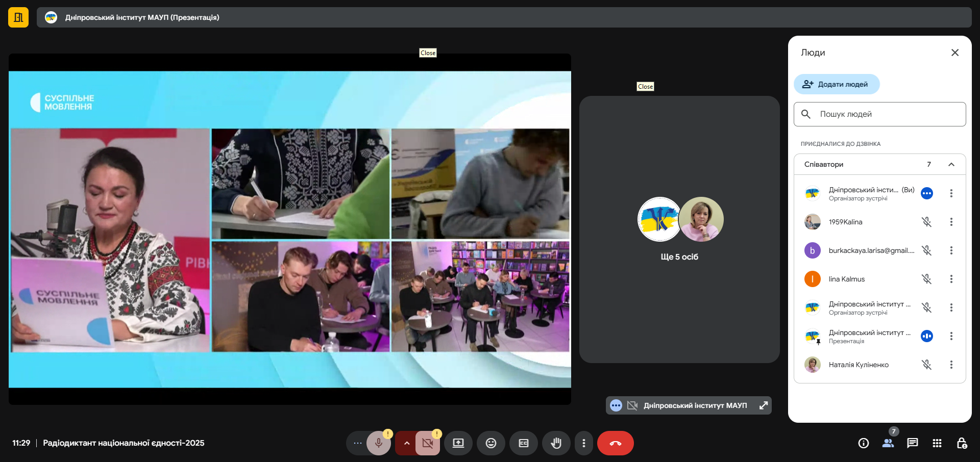The width and height of the screenshot is (980, 462).
Task: Toggle the microphone on or off
Action: (378, 443)
